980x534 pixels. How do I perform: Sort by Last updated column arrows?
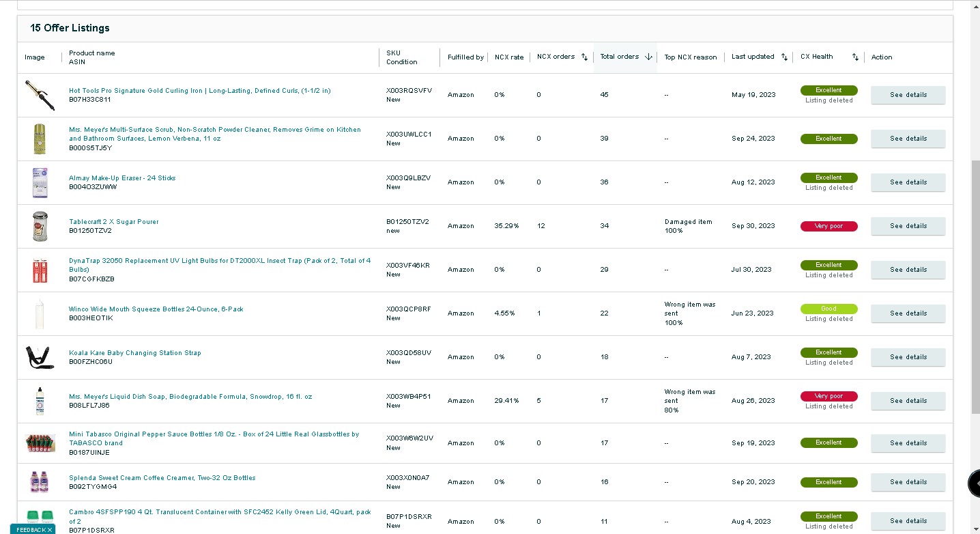(x=784, y=57)
